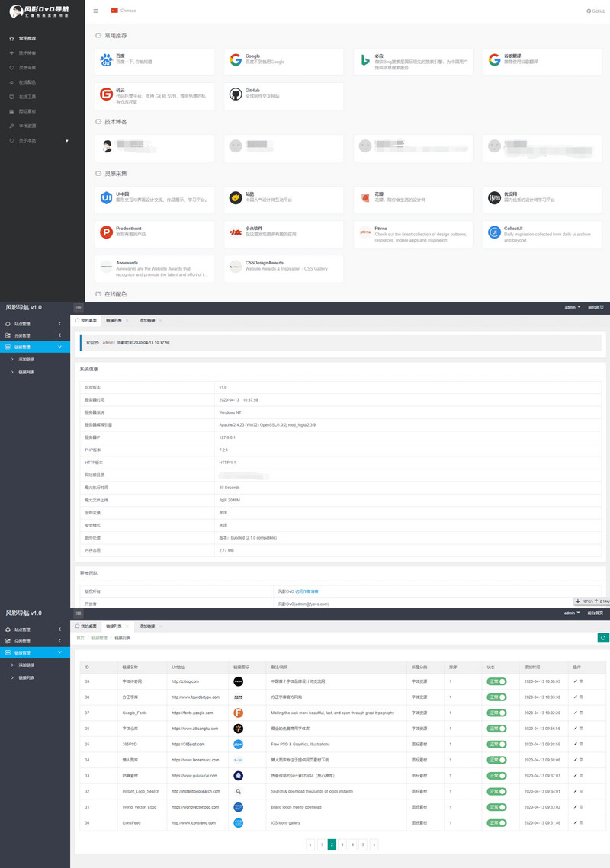Toggle status switch for 365PSD row

click(496, 744)
